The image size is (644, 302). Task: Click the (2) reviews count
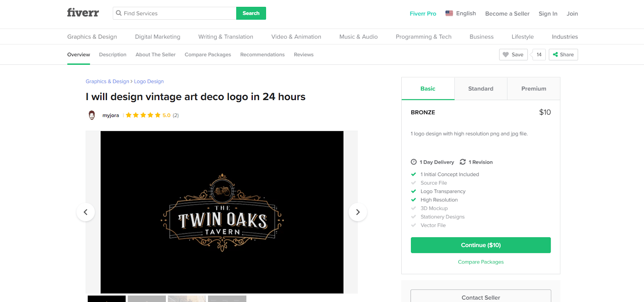(175, 115)
